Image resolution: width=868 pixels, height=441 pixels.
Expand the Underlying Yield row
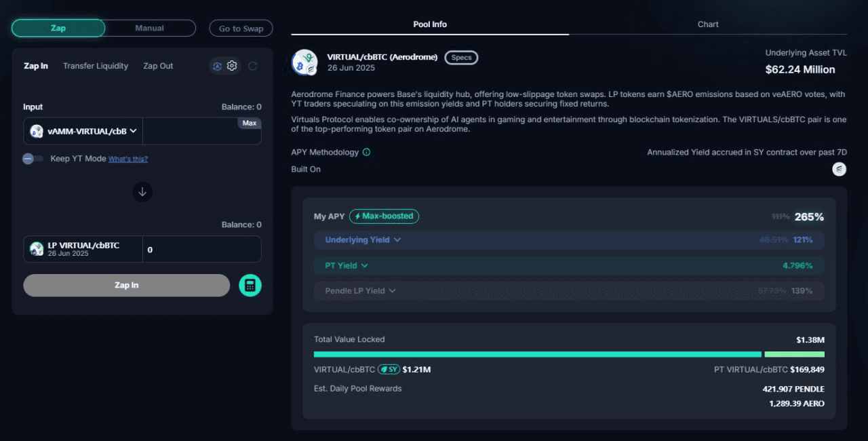tap(569, 240)
